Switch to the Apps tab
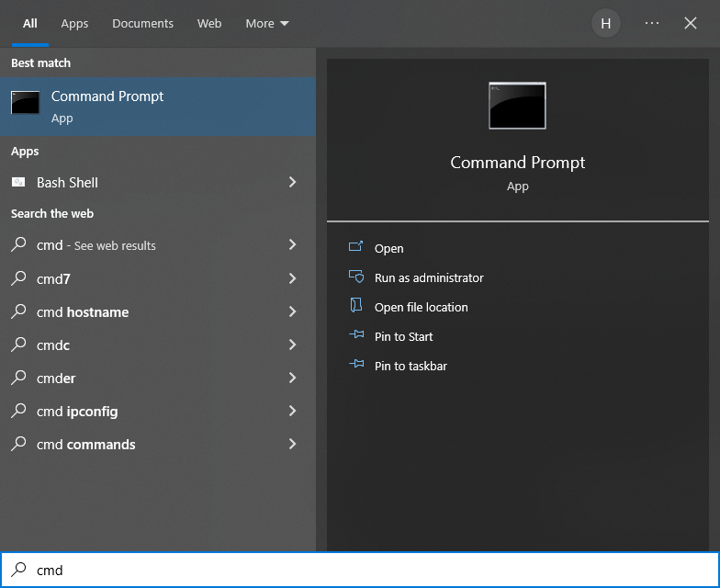 tap(74, 24)
